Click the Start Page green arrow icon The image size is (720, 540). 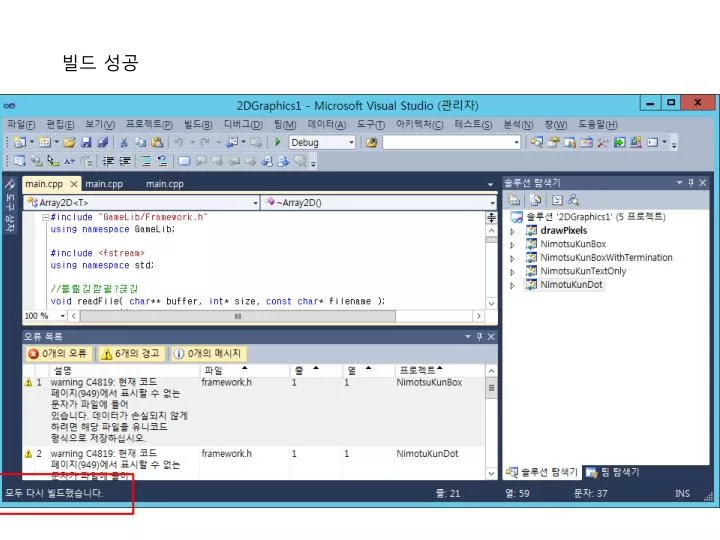pos(619,142)
